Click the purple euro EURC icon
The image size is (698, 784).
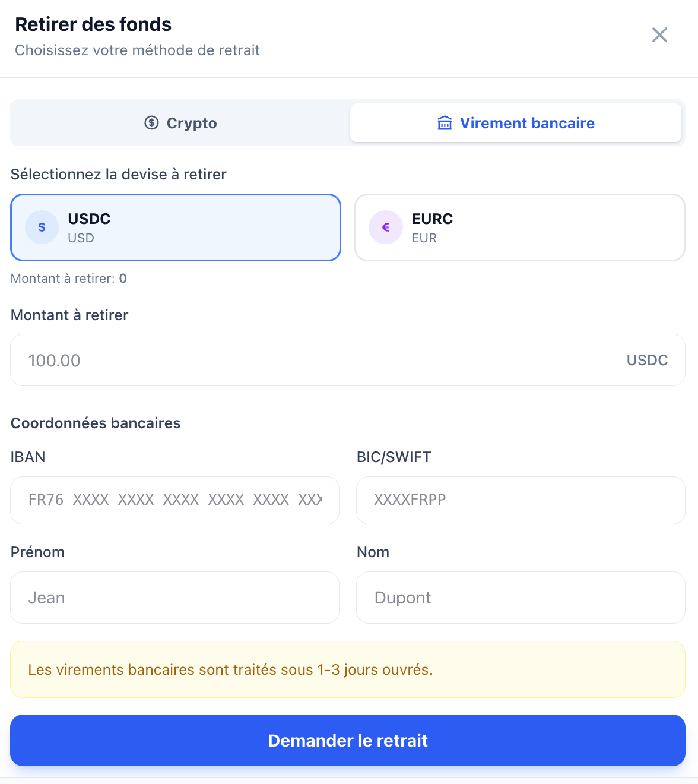pyautogui.click(x=386, y=227)
